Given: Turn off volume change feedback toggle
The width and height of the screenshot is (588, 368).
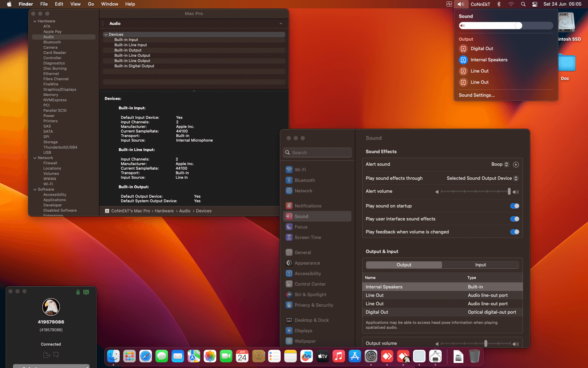Looking at the screenshot, I should (514, 232).
